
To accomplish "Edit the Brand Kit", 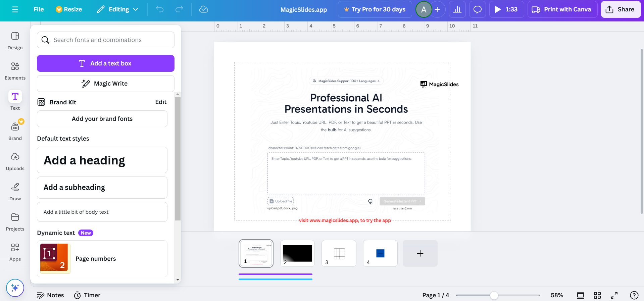I will pyautogui.click(x=161, y=102).
